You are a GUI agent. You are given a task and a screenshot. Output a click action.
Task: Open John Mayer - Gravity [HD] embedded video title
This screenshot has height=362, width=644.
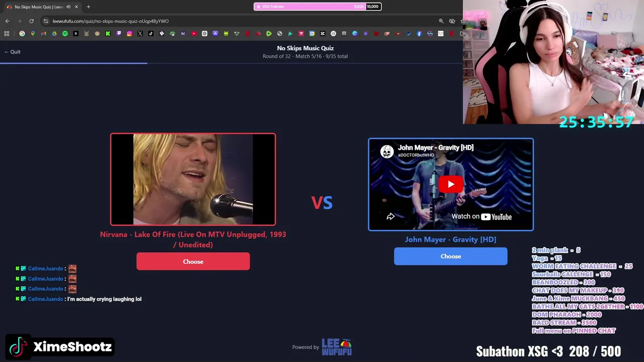point(436,148)
